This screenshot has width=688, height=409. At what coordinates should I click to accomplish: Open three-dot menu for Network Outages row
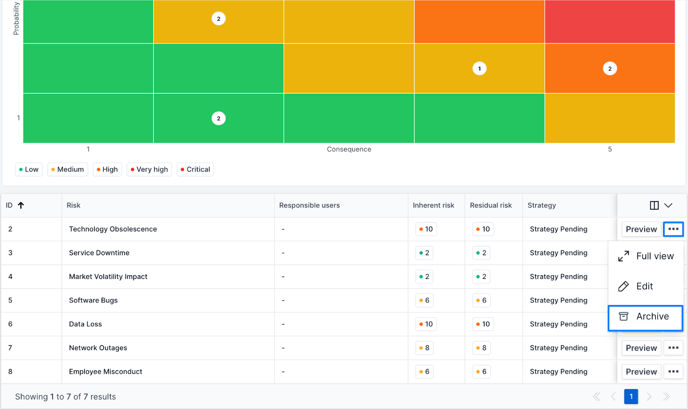pyautogui.click(x=673, y=348)
